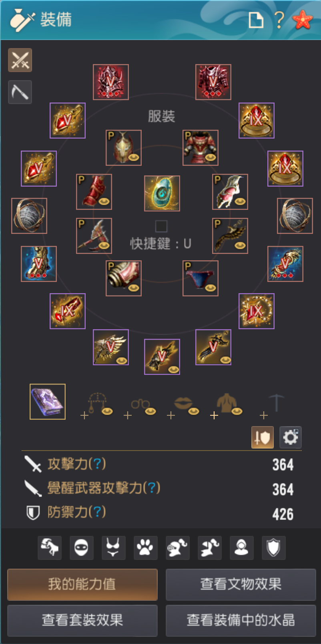Click the shield icon in bottom row

pyautogui.click(x=273, y=547)
